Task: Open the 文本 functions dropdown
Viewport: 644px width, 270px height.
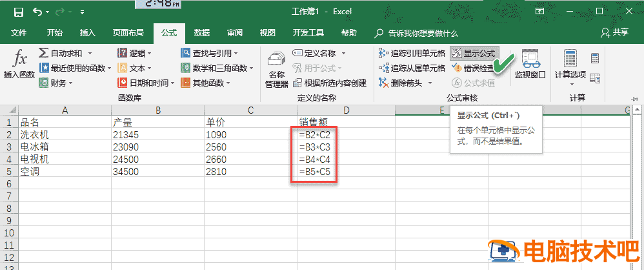Action: coord(135,68)
